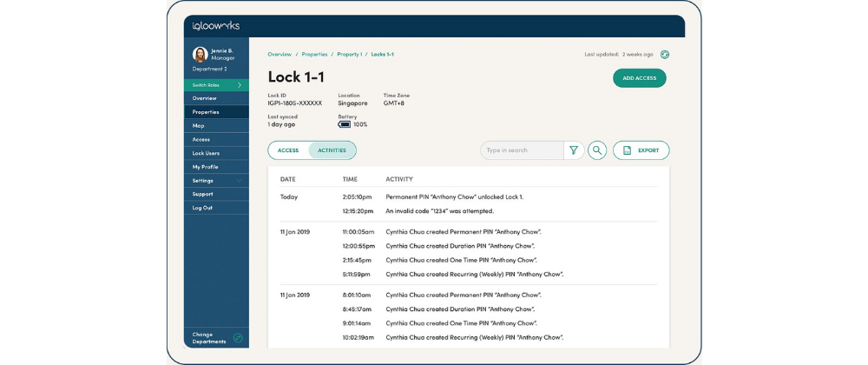Viewport: 868px width, 365px height.
Task: Click the iglooworks logo
Action: coord(215,26)
